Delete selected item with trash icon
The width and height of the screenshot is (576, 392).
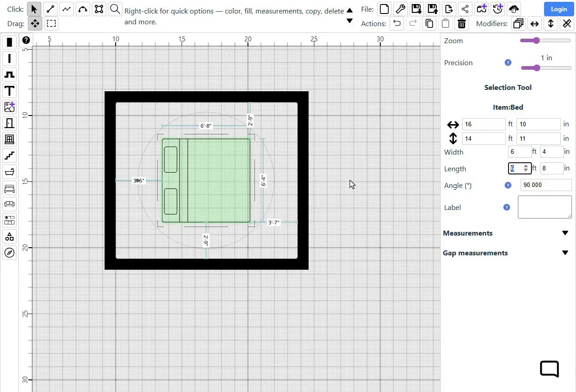(461, 23)
